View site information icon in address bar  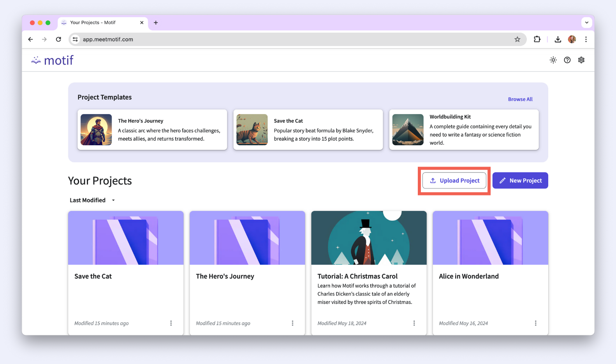tap(76, 39)
